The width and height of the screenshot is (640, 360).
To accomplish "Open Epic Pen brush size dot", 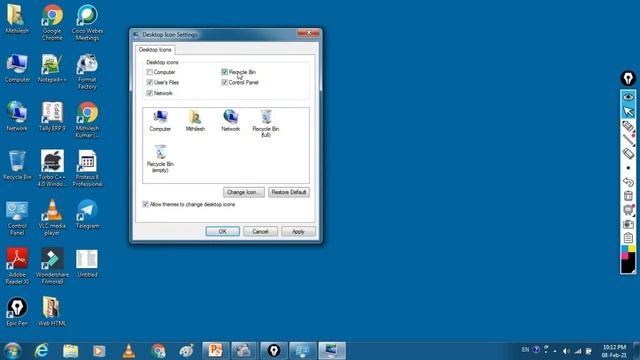I will click(628, 168).
